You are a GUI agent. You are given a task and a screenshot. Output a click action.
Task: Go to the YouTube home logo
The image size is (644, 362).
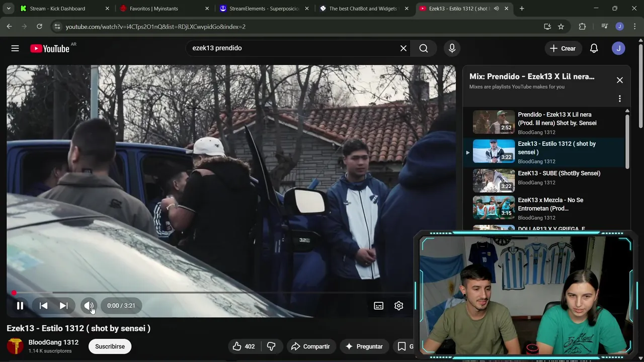tap(49, 48)
